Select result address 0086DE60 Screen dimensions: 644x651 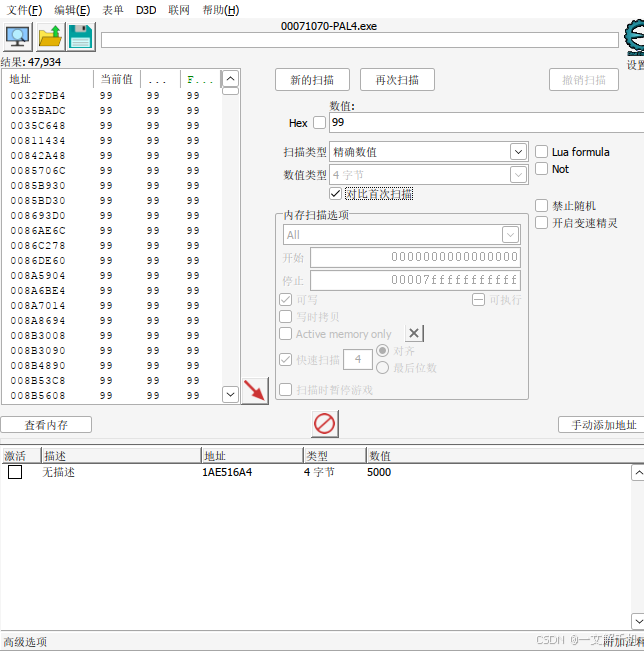[x=38, y=260]
